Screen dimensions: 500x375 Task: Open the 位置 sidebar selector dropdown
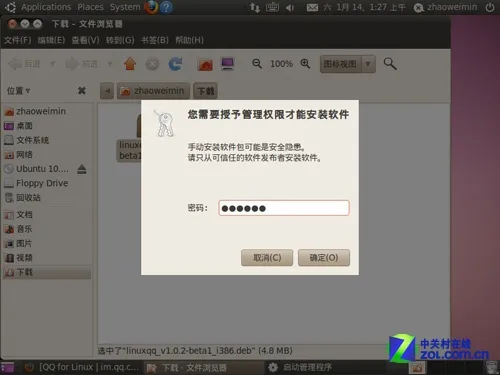click(18, 91)
